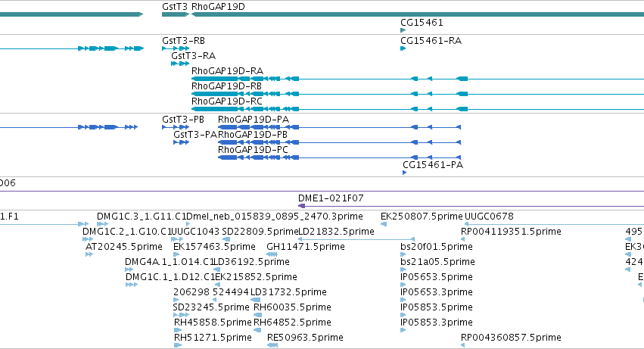Select the SD23245.5prime EST label
The image size is (644, 349).
(211, 307)
